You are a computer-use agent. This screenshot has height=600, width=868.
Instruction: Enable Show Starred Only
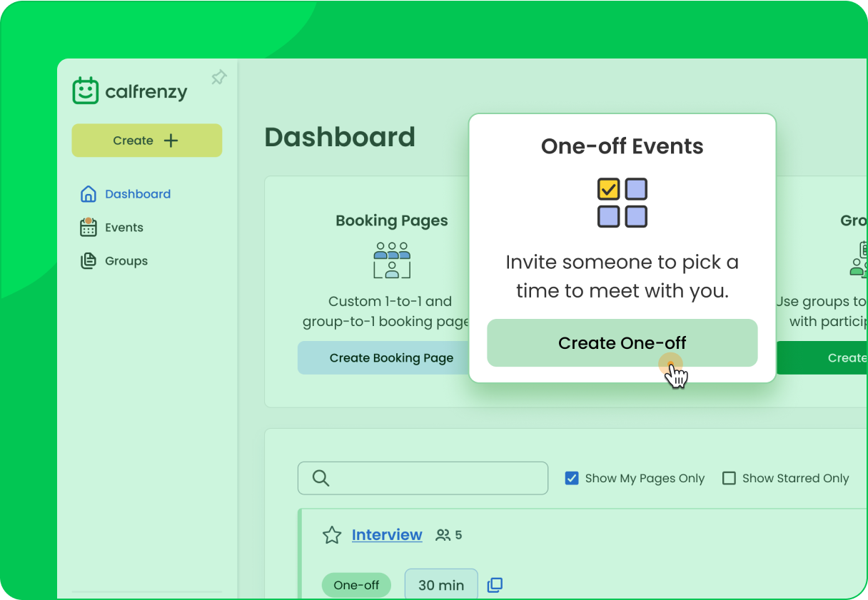[729, 478]
